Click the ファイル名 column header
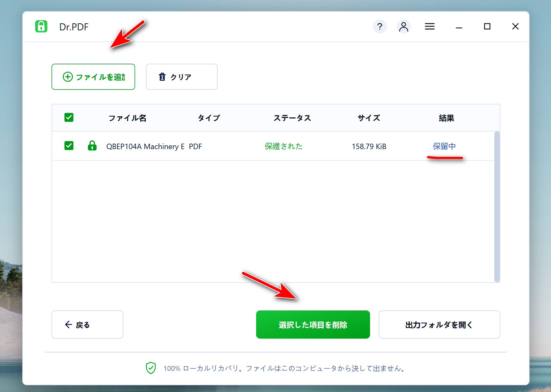Image resolution: width=551 pixels, height=392 pixels. tap(127, 118)
